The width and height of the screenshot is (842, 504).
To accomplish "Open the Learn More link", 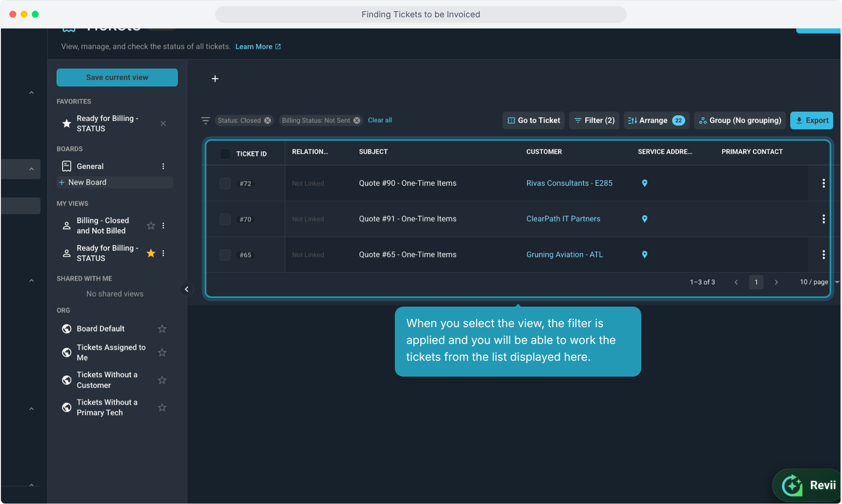I will click(258, 47).
